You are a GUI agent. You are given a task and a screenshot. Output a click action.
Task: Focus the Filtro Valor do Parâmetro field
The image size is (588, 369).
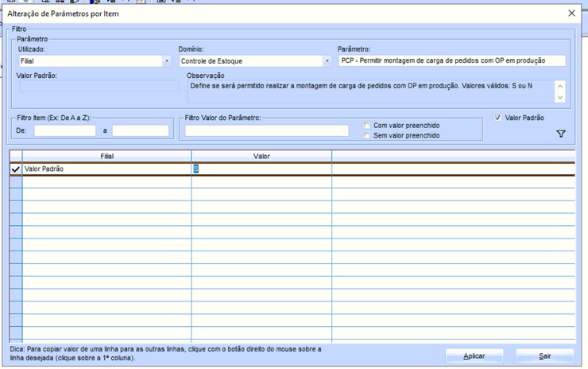click(x=266, y=130)
